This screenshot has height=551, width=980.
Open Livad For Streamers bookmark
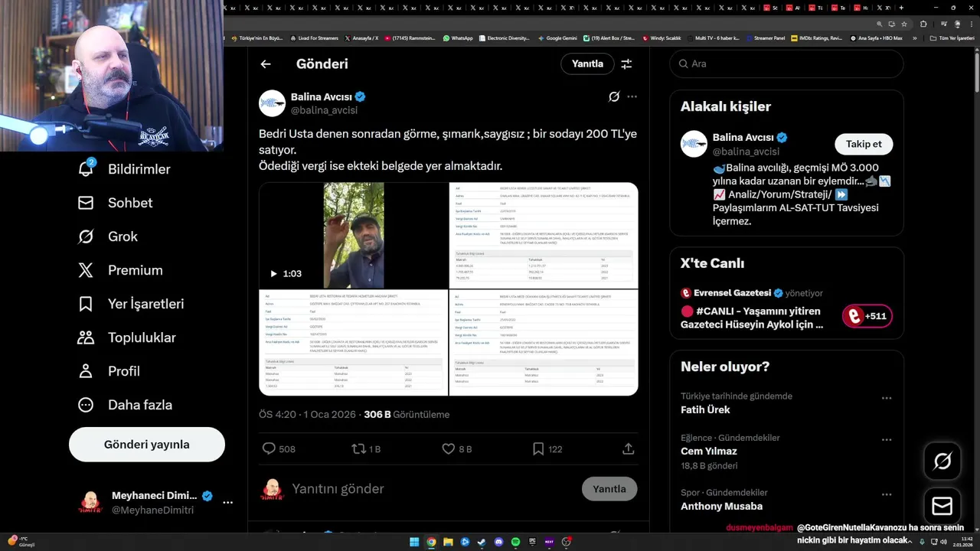tap(314, 37)
